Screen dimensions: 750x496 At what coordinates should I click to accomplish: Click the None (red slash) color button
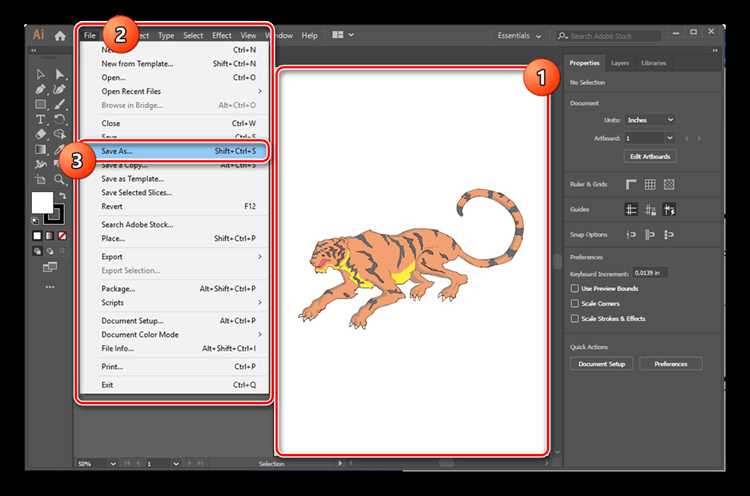[62, 236]
